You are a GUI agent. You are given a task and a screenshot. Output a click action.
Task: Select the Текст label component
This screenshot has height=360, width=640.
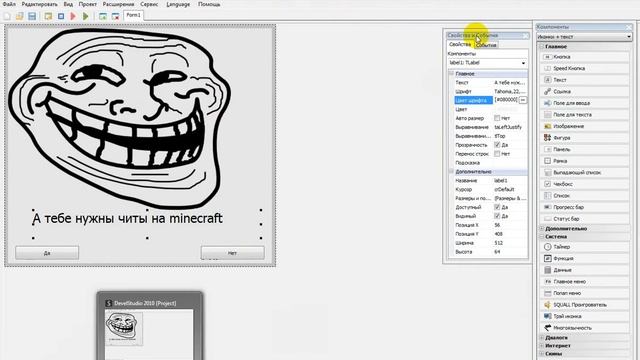pyautogui.click(x=584, y=80)
